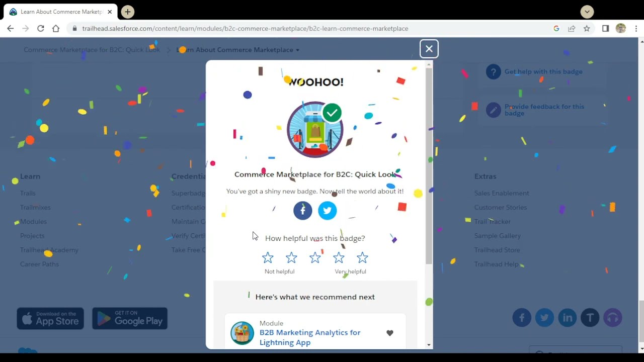Open Projects footer link
This screenshot has width=644, height=362.
[x=32, y=235]
